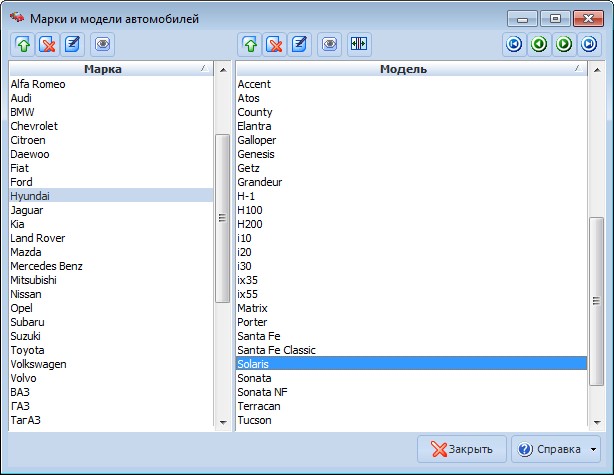Open Справка help button
Screen dimensions: 614x475
pos(549,449)
